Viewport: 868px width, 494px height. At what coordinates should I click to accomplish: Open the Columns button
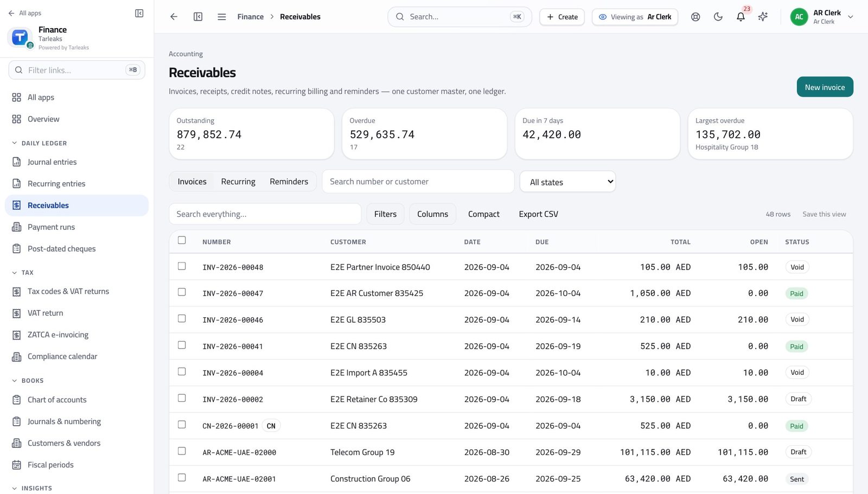click(x=432, y=214)
